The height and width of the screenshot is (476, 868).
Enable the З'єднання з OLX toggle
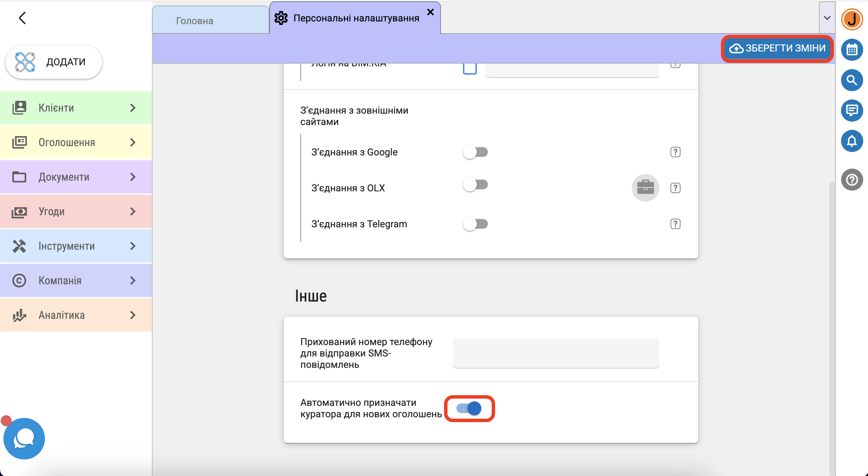(x=475, y=185)
